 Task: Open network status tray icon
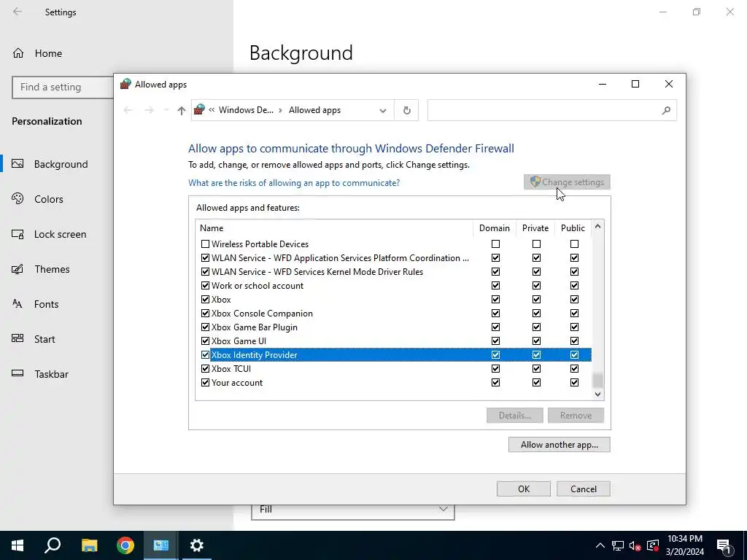tap(618, 545)
